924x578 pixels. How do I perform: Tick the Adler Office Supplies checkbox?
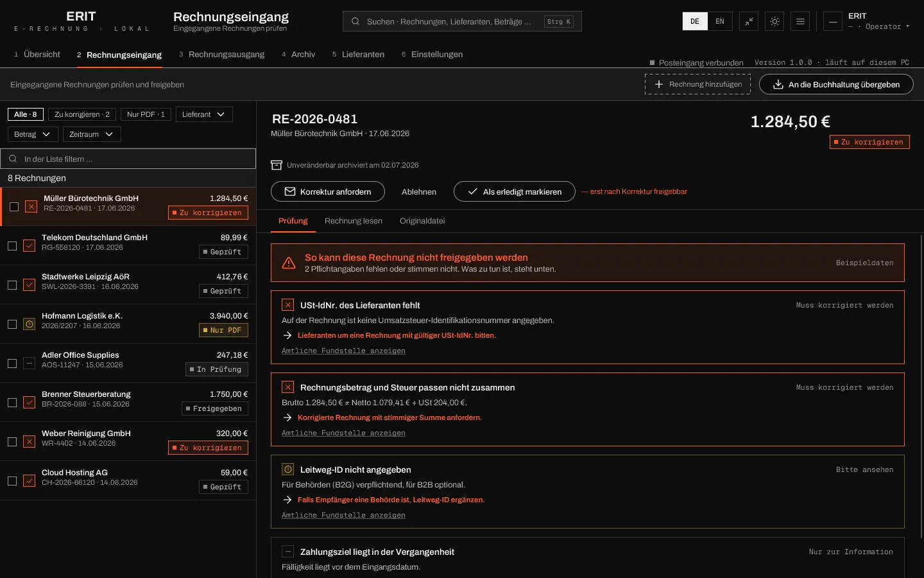click(12, 363)
